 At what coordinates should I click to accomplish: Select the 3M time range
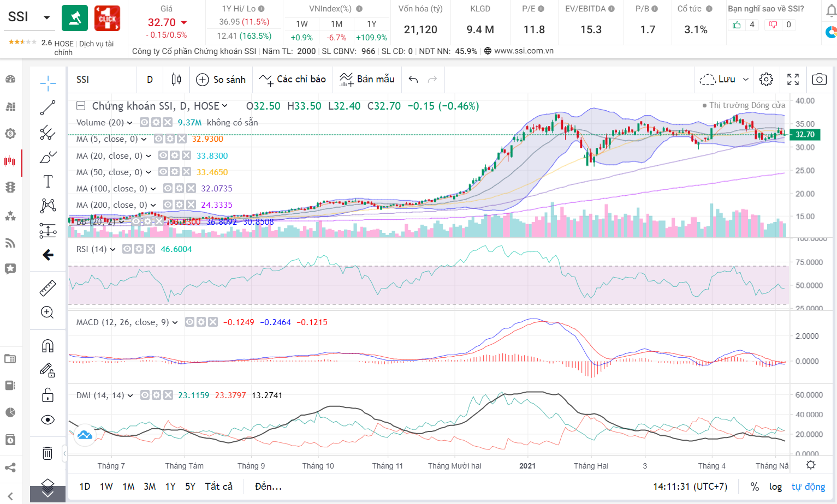pos(150,487)
